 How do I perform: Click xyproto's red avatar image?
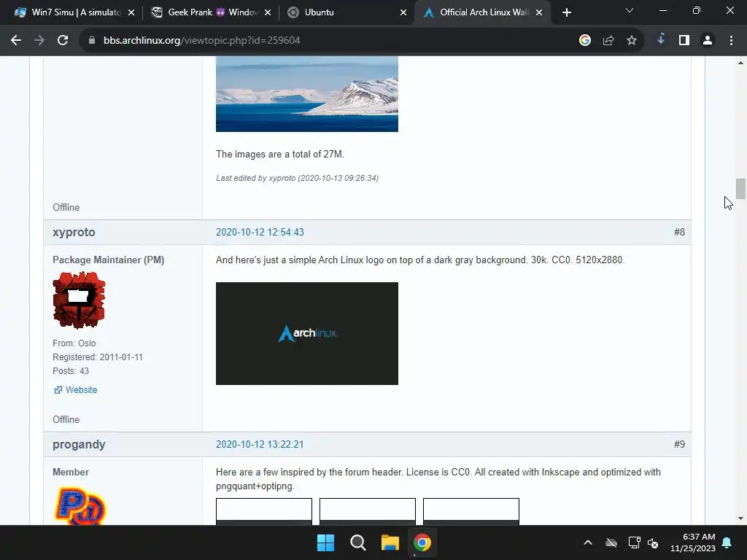79,300
